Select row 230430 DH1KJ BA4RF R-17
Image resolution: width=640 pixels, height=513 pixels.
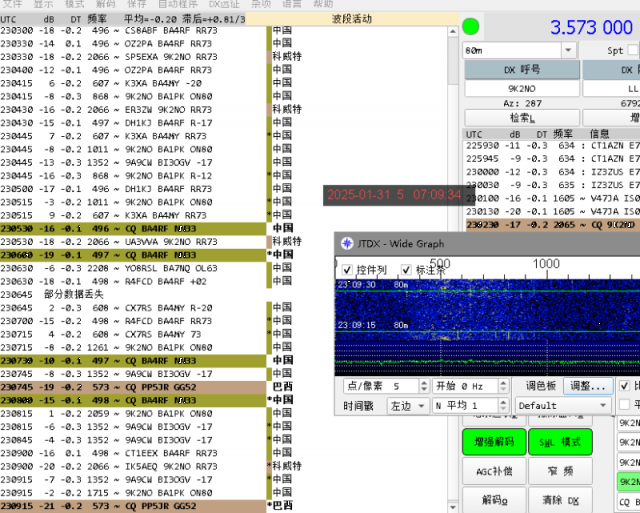tap(133, 123)
